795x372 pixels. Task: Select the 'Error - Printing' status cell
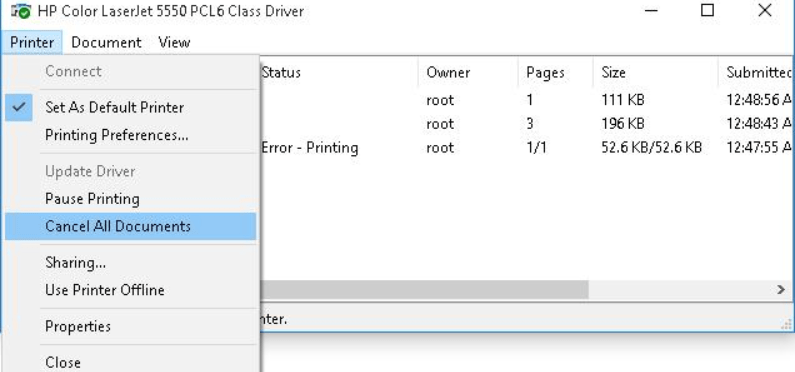tap(310, 148)
